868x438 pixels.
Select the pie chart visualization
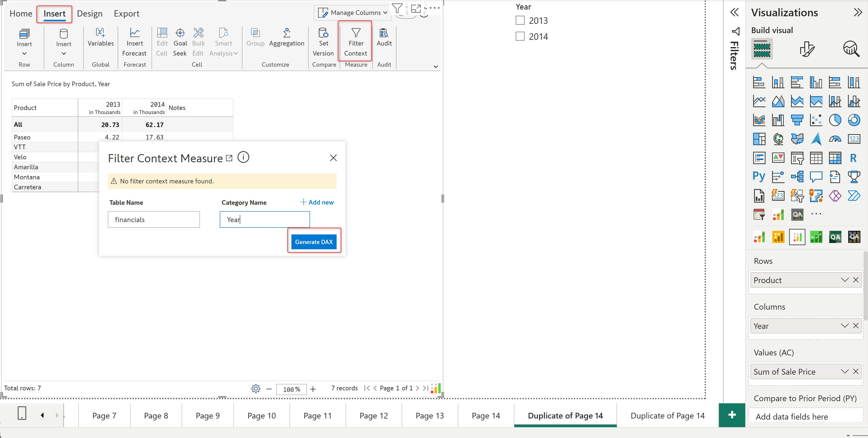[835, 120]
